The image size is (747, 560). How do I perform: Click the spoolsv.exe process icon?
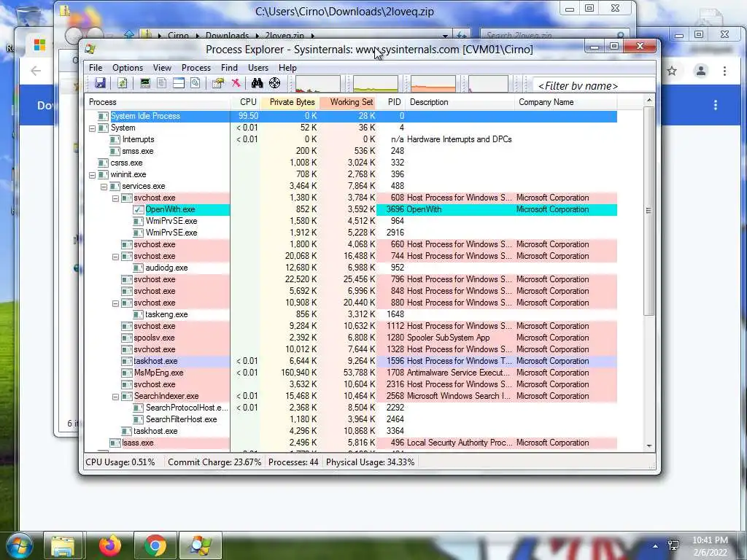(x=126, y=338)
